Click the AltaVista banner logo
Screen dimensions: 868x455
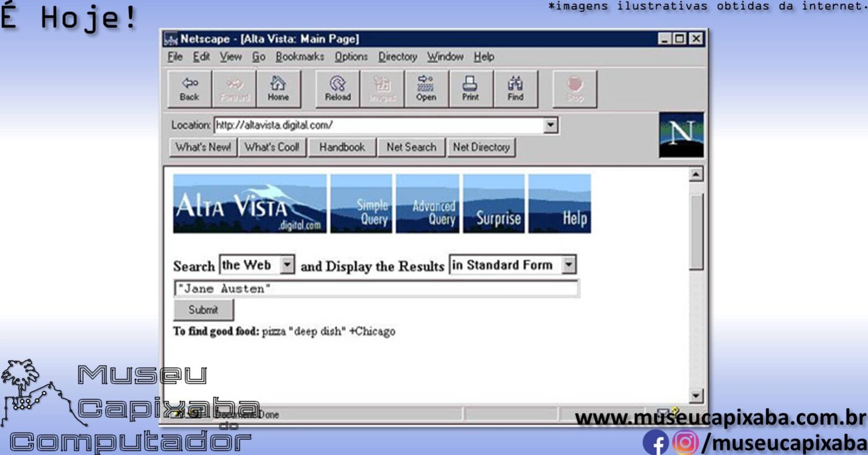pyautogui.click(x=249, y=204)
